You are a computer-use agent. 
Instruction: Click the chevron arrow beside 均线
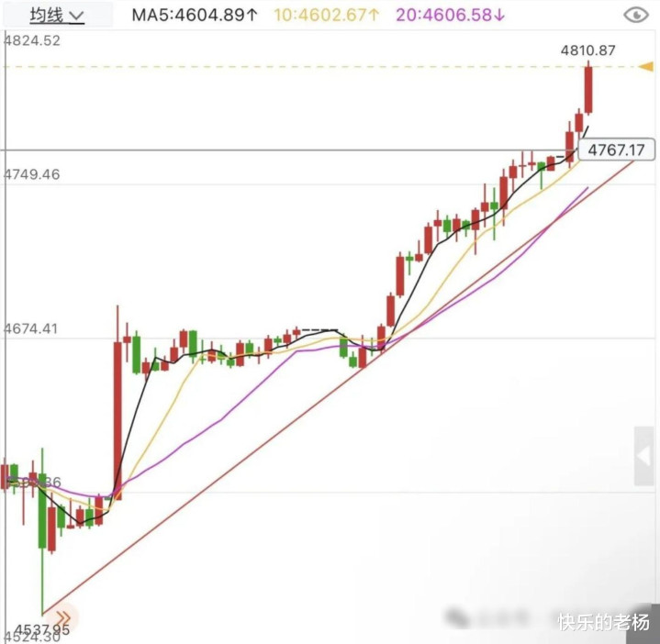click(x=76, y=17)
